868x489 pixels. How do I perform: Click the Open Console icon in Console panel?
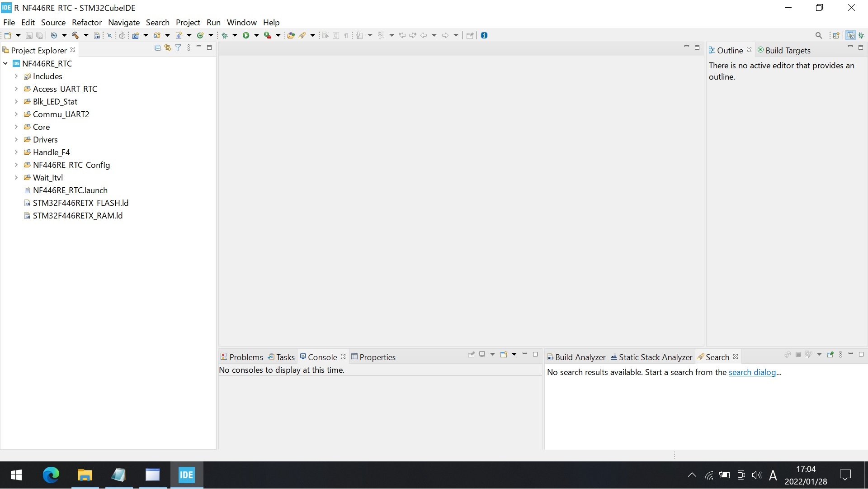coord(504,355)
